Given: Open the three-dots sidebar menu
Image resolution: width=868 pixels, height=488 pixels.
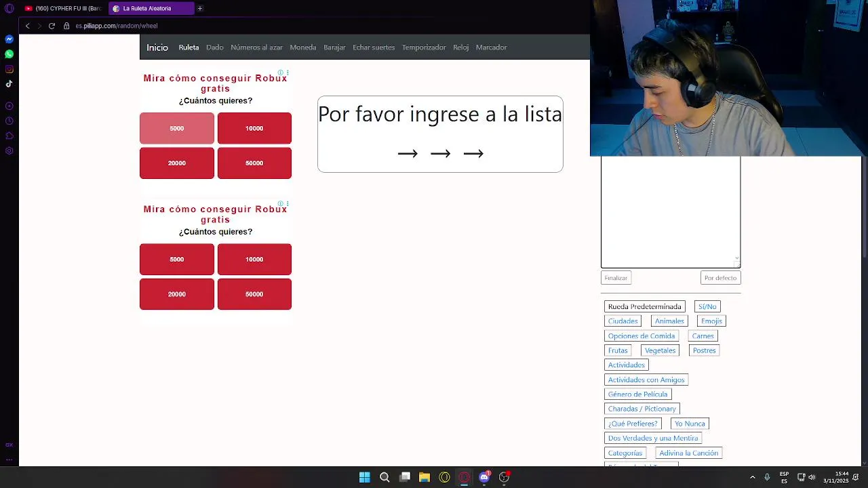Looking at the screenshot, I should (9, 459).
